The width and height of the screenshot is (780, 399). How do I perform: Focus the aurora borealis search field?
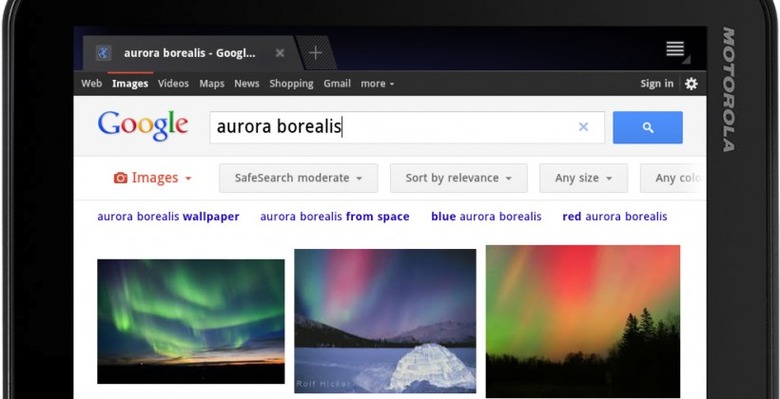pyautogui.click(x=393, y=127)
